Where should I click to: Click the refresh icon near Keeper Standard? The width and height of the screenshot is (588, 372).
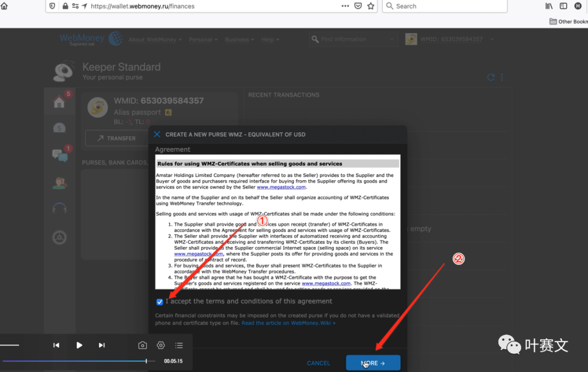[x=491, y=77]
